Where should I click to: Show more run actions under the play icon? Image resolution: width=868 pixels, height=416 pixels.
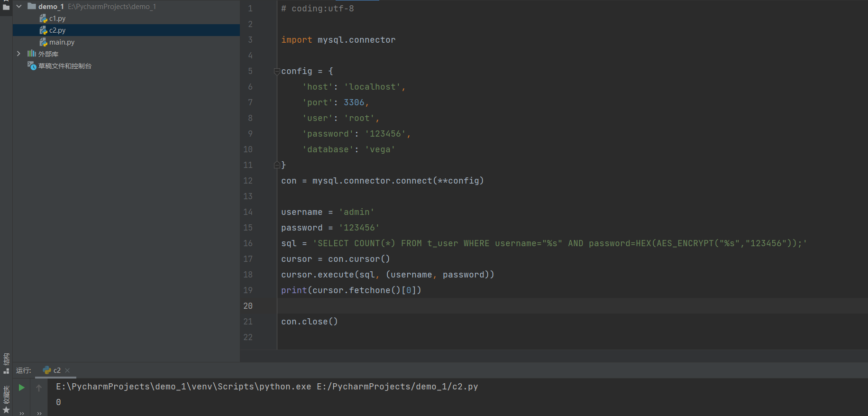[22, 413]
